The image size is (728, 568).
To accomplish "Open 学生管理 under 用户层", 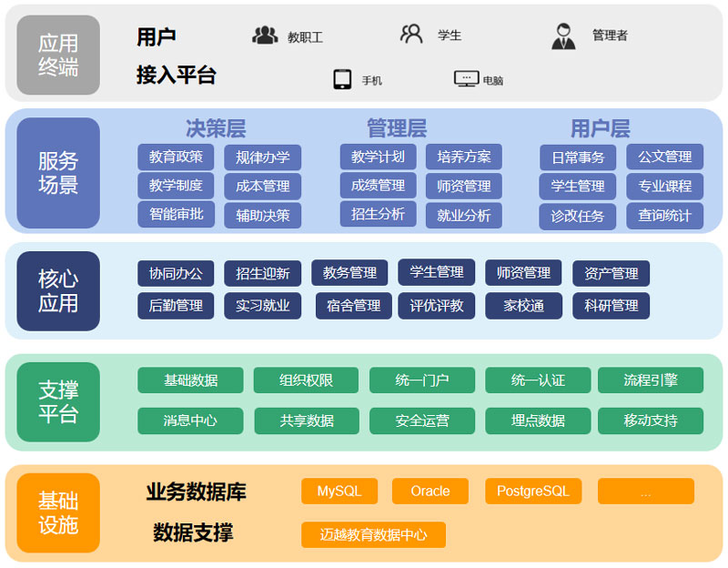I will 578,187.
